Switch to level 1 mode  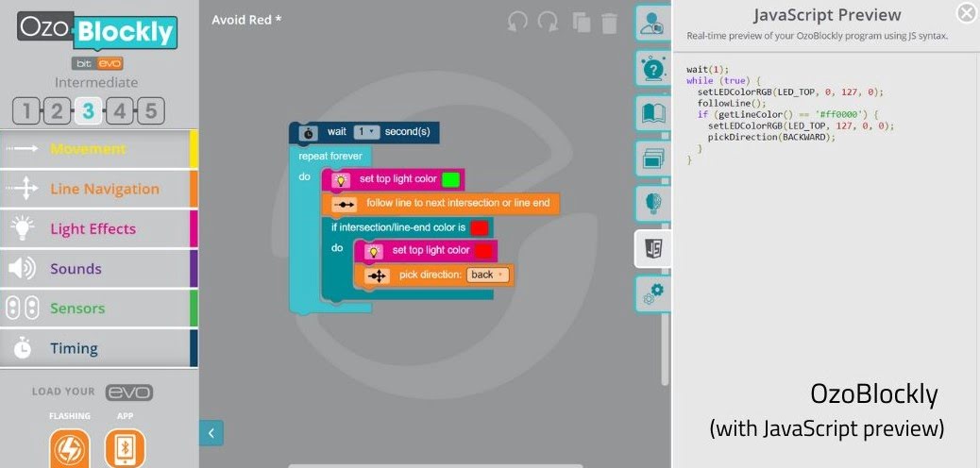26,112
